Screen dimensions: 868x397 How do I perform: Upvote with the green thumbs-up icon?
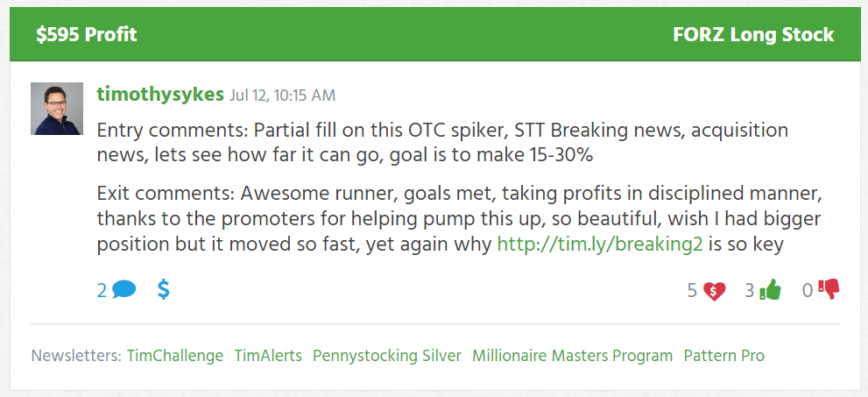click(x=770, y=289)
